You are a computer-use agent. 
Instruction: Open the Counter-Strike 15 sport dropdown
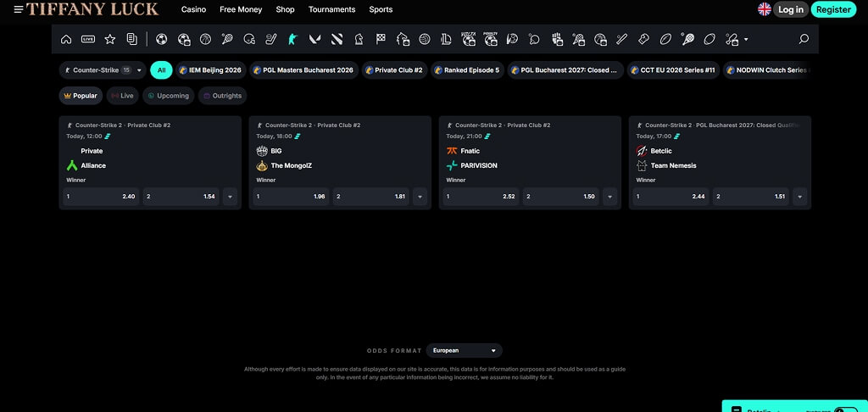tap(103, 70)
